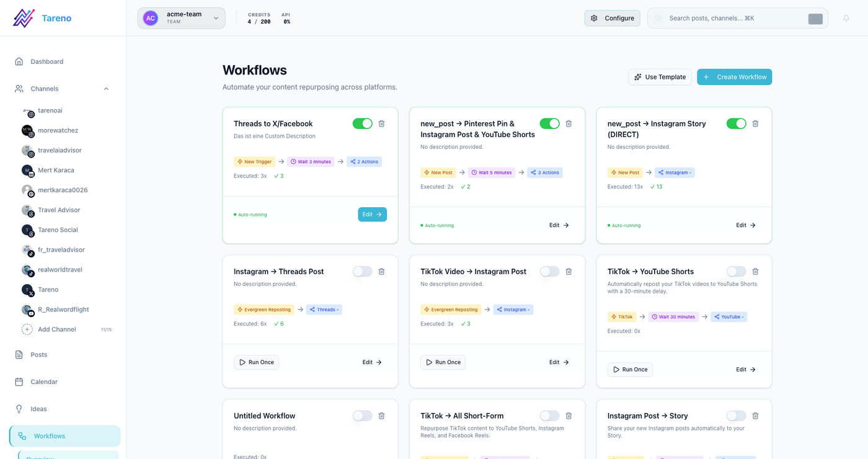Click the Posts document icon
Viewport: 868px width, 459px height.
[x=19, y=355]
